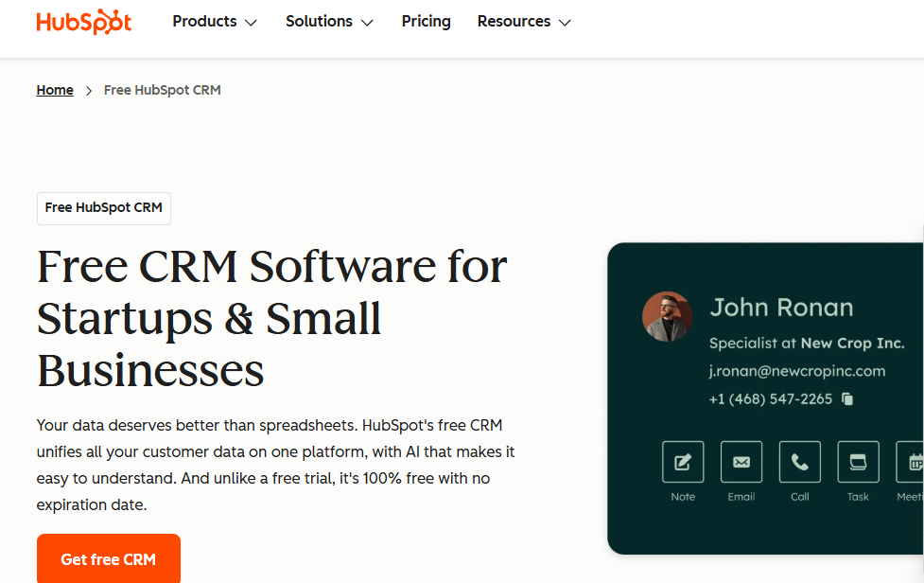This screenshot has width=924, height=583.
Task: Click the j.ronan@newcropinc.com email address
Action: 796,371
